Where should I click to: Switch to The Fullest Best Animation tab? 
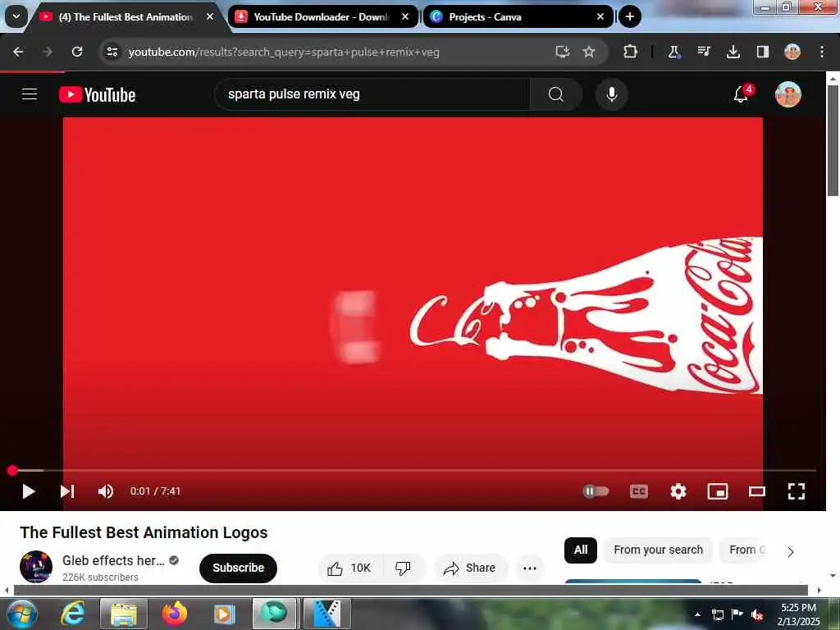coord(126,17)
